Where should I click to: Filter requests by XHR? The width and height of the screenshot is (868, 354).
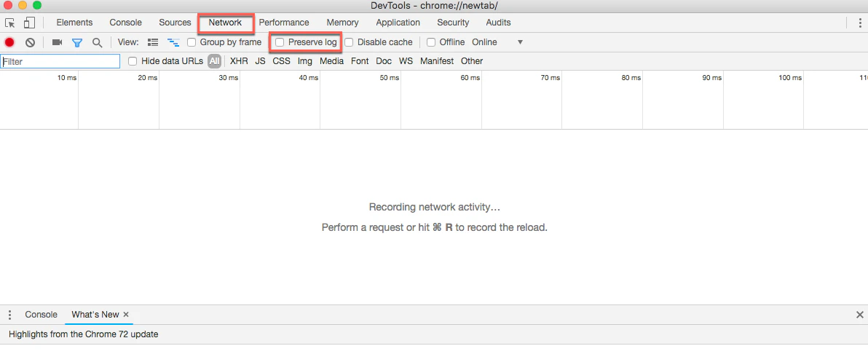pos(239,61)
